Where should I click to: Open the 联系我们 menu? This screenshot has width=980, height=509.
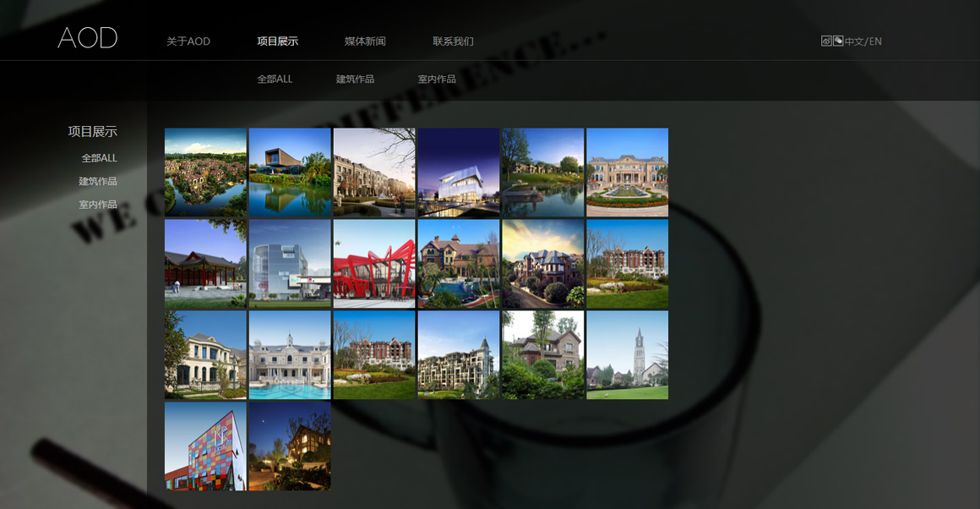point(453,41)
